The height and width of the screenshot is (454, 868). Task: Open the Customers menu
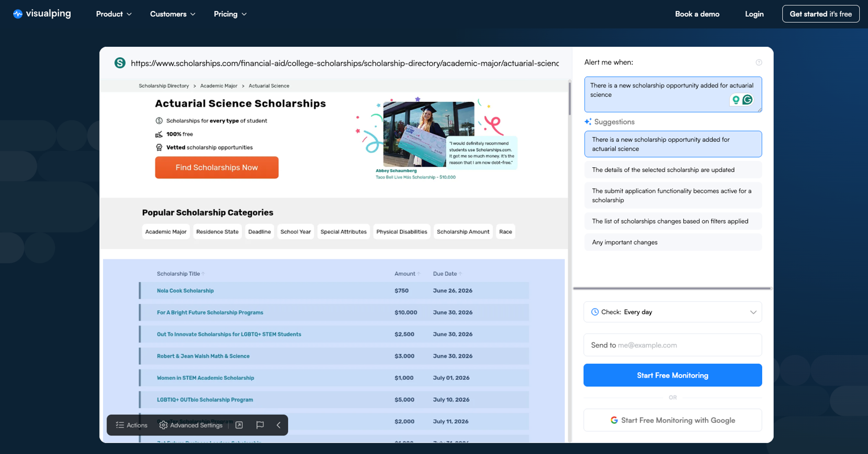tap(172, 14)
